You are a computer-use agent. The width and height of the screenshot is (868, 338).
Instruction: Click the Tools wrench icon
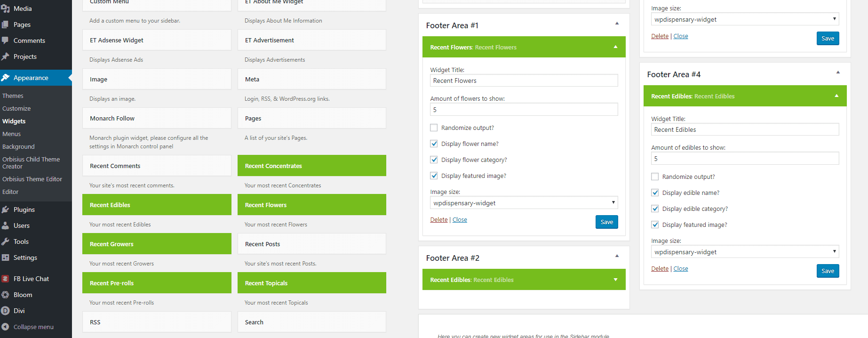click(x=5, y=241)
